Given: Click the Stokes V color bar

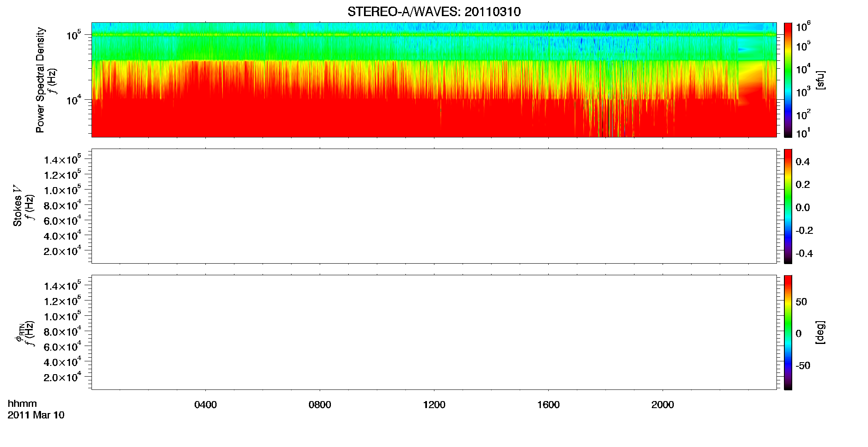Looking at the screenshot, I should click(x=788, y=207).
